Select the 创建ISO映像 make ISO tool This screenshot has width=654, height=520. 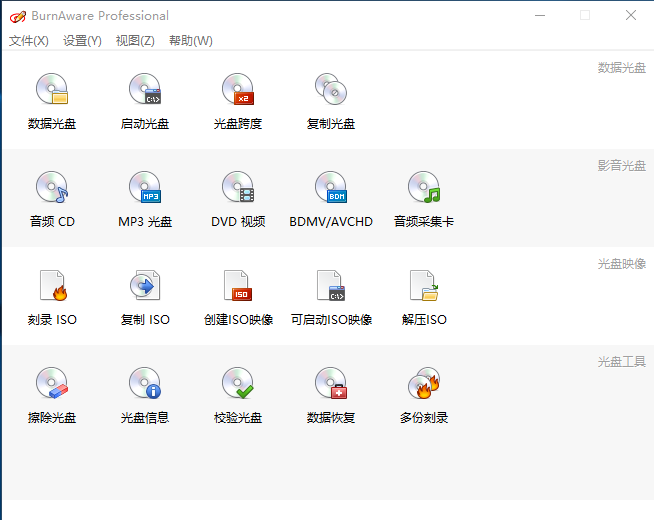pyautogui.click(x=238, y=297)
